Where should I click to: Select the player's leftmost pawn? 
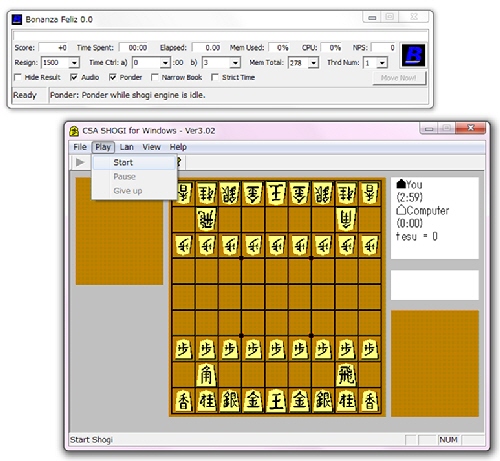[x=183, y=349]
